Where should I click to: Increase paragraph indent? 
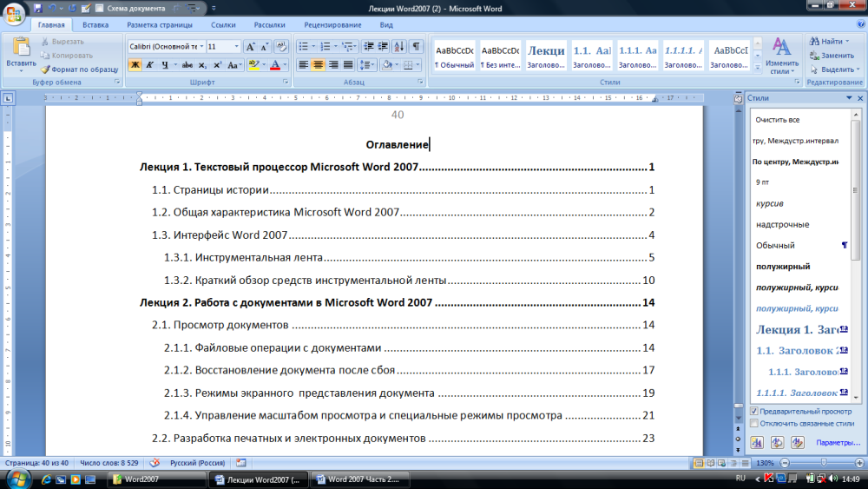383,47
